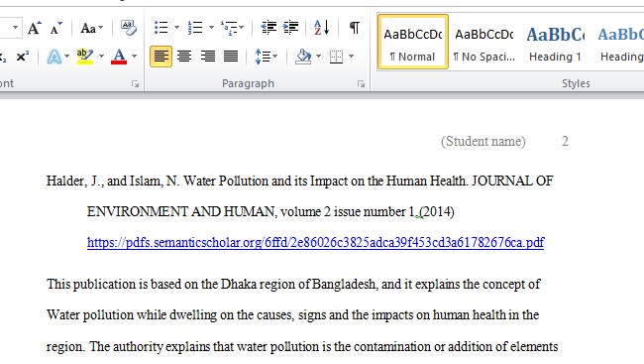Viewport: 644px width, 364px height.
Task: Apply shading with paint bucket
Action: pyautogui.click(x=303, y=57)
